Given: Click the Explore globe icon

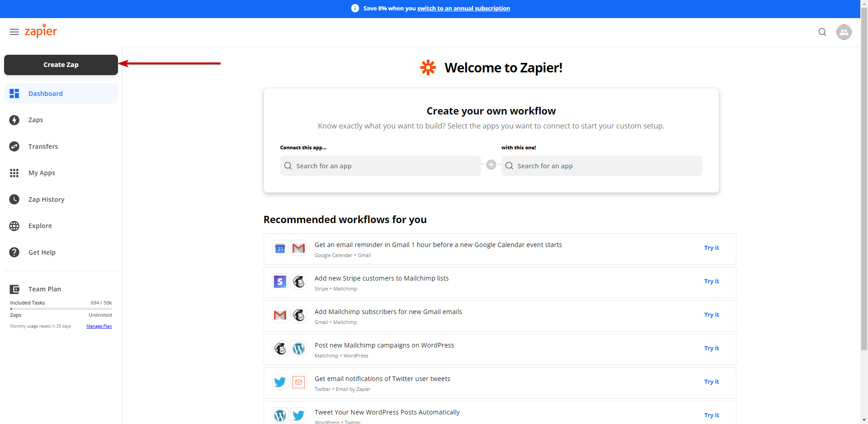Looking at the screenshot, I should point(14,226).
